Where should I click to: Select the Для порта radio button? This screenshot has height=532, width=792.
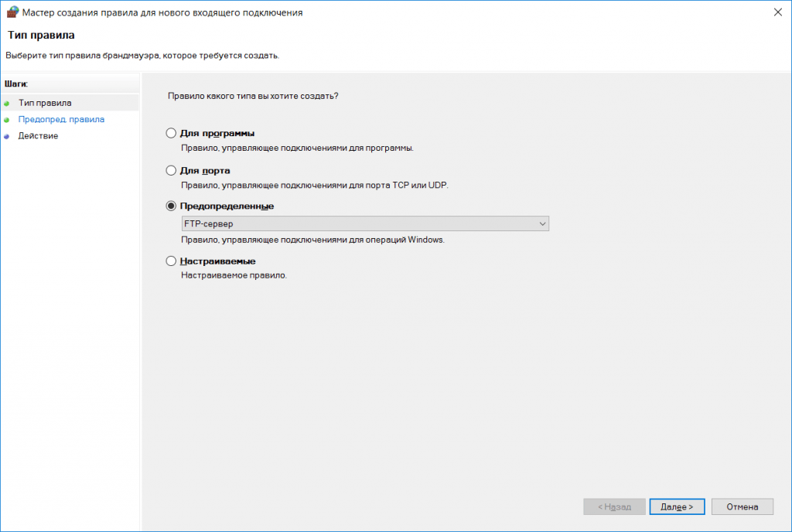[x=171, y=171]
